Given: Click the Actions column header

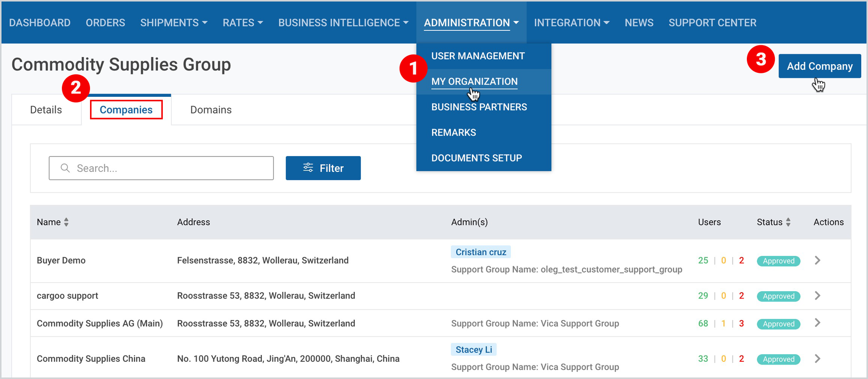Looking at the screenshot, I should click(829, 222).
